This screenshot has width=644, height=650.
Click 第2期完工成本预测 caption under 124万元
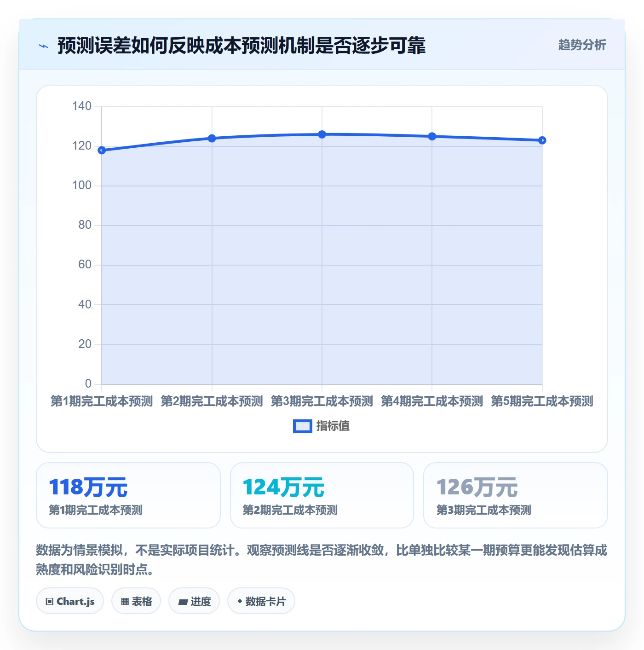click(290, 510)
